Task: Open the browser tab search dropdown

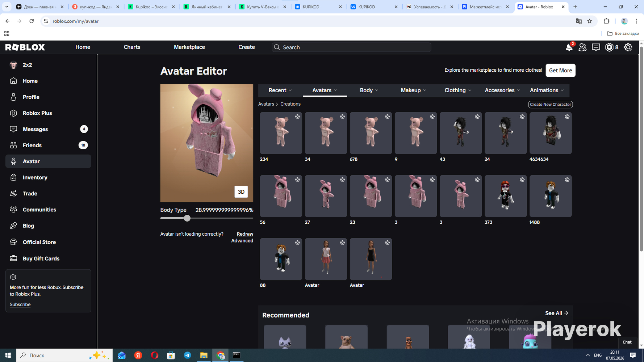Action: point(7,7)
